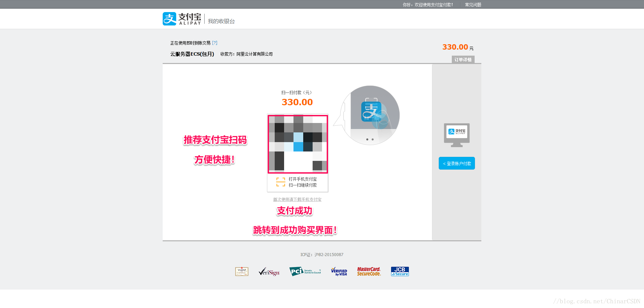Click the 你好，欢迎使用支付宝付款 greeting
The height and width of the screenshot is (308, 644).
point(428,5)
